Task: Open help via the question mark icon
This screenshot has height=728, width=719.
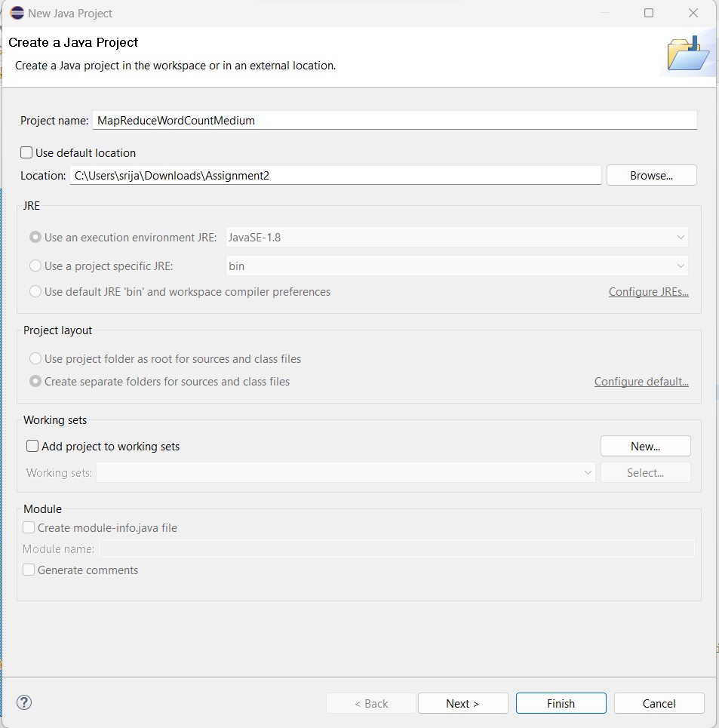Action: (x=23, y=702)
